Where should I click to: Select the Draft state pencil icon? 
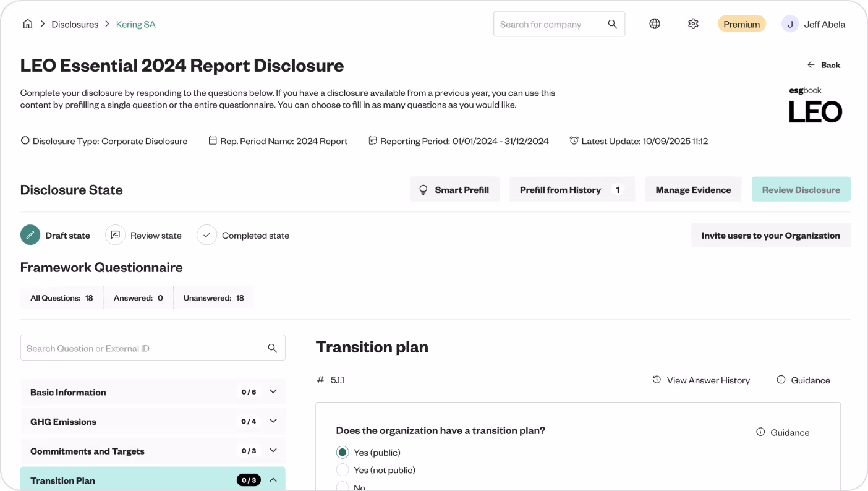(x=30, y=235)
